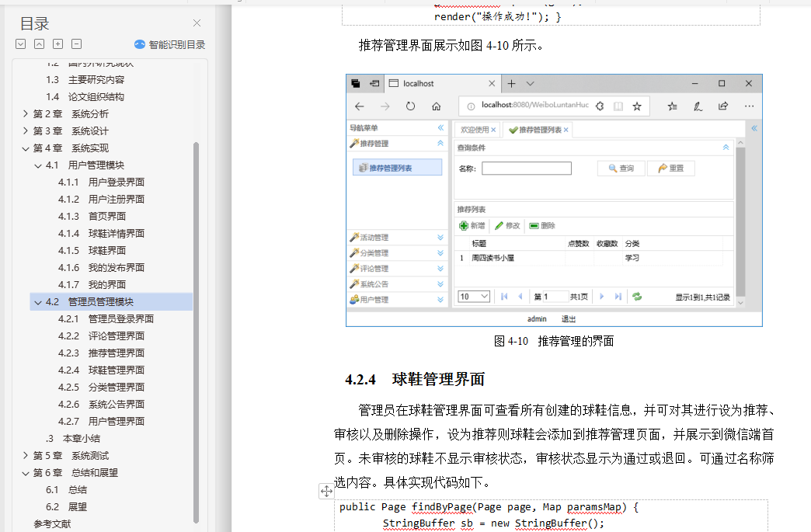The image size is (811, 532).
Task: Jump to 4.2.5 分类管理界面
Action: click(x=101, y=387)
